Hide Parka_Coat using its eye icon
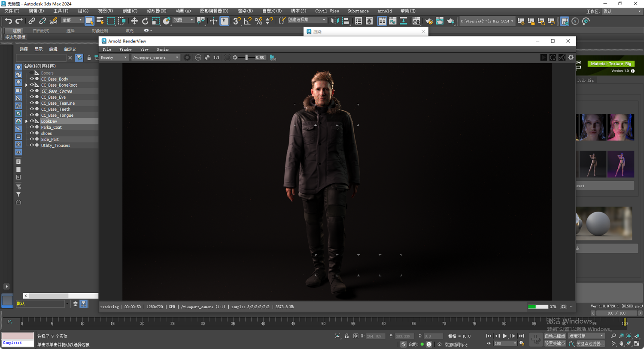Screen dimensions: 644x349 pyautogui.click(x=32, y=127)
